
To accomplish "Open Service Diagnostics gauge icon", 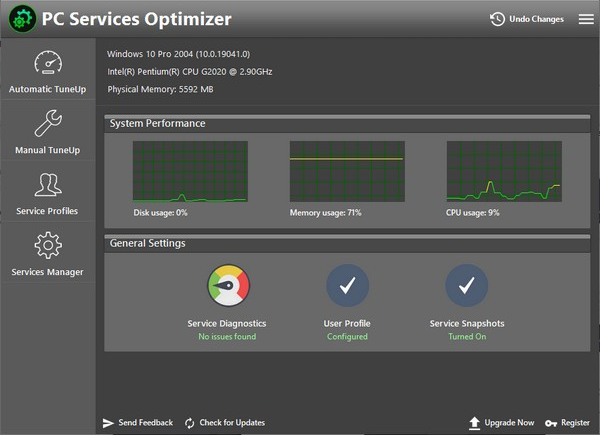I will pyautogui.click(x=228, y=286).
